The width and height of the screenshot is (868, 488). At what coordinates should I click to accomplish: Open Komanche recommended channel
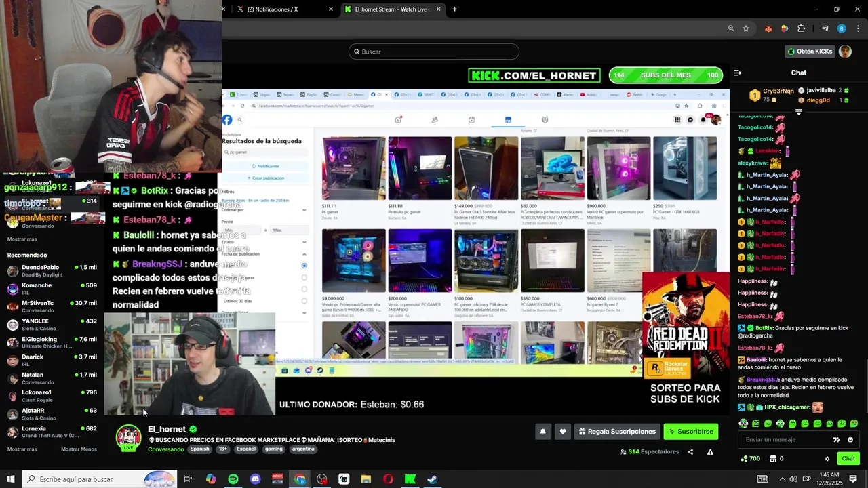(52, 289)
